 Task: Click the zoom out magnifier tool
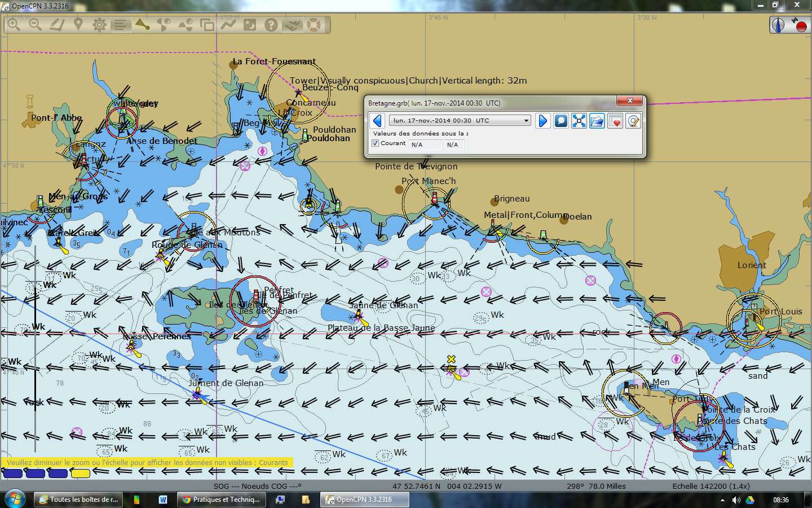tap(36, 25)
